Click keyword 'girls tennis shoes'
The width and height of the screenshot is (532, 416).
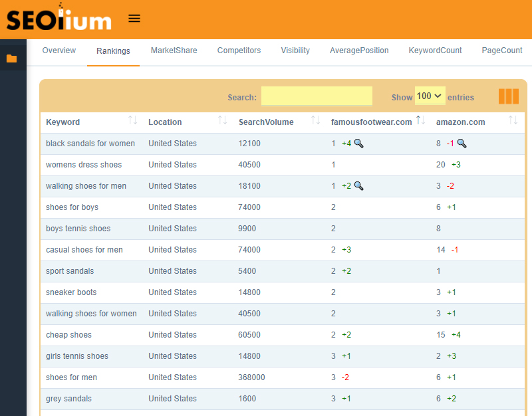click(x=77, y=356)
